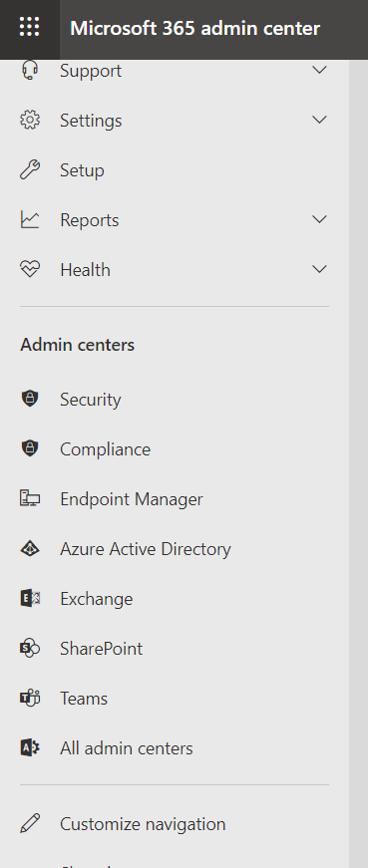368x868 pixels.
Task: Click the navigation pane vertical scrollbar
Action: 359,463
